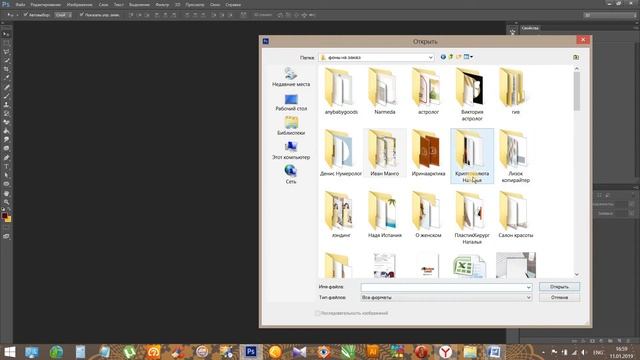Click the Quick Mask mode icon

click(x=6, y=227)
